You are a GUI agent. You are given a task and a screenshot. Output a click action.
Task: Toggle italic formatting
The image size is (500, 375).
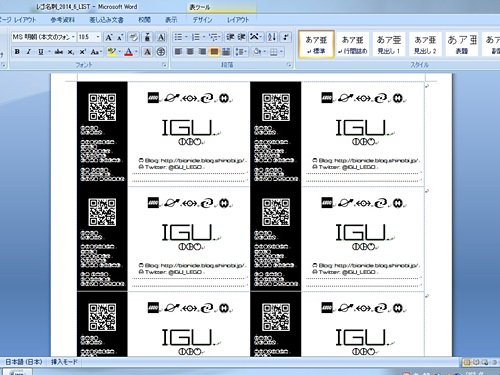pyautogui.click(x=28, y=52)
